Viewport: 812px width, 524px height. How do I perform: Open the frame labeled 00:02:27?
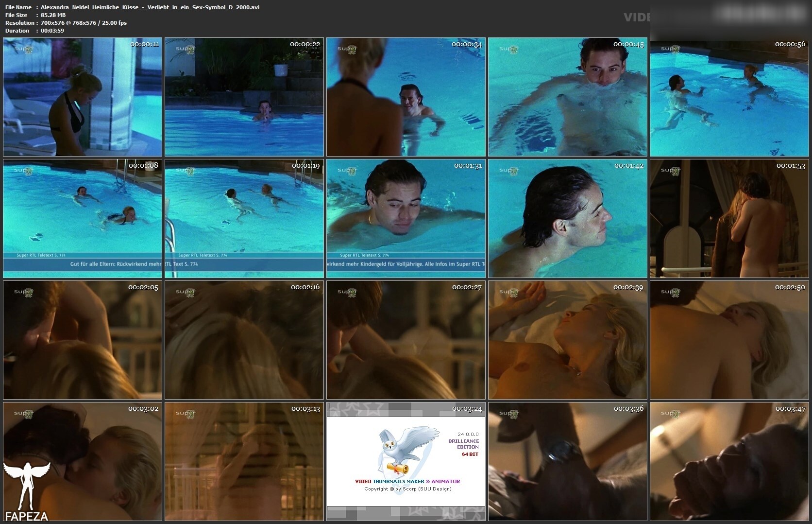[406, 340]
